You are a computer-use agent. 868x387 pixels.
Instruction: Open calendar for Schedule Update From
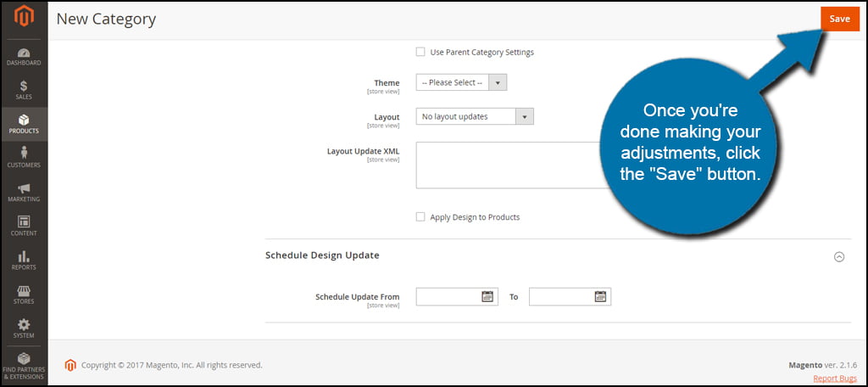coord(487,296)
